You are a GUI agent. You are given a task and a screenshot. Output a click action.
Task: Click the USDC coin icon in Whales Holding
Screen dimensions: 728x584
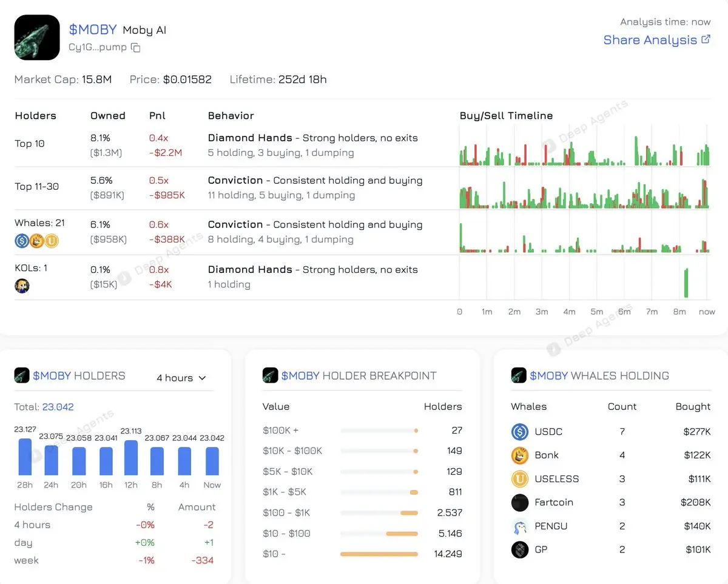(x=520, y=432)
